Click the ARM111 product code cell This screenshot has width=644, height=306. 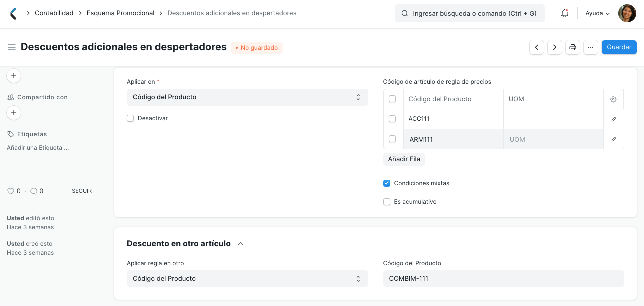tap(453, 139)
